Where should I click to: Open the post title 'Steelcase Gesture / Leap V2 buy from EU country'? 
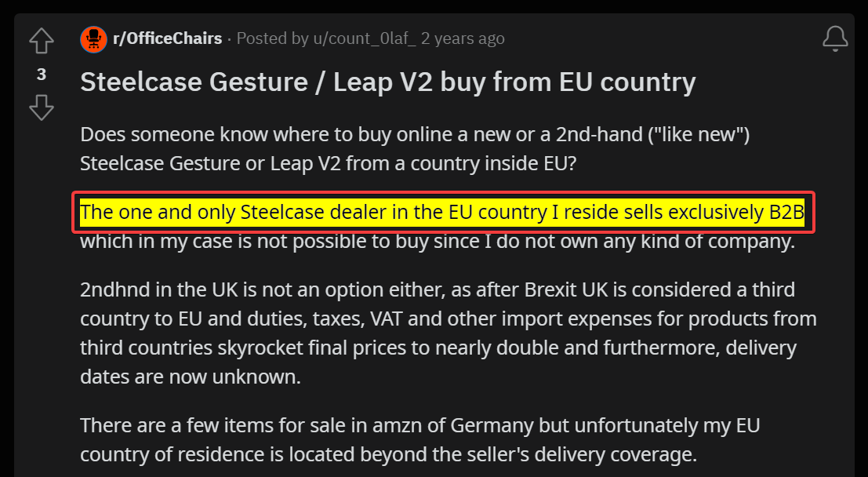(x=388, y=82)
